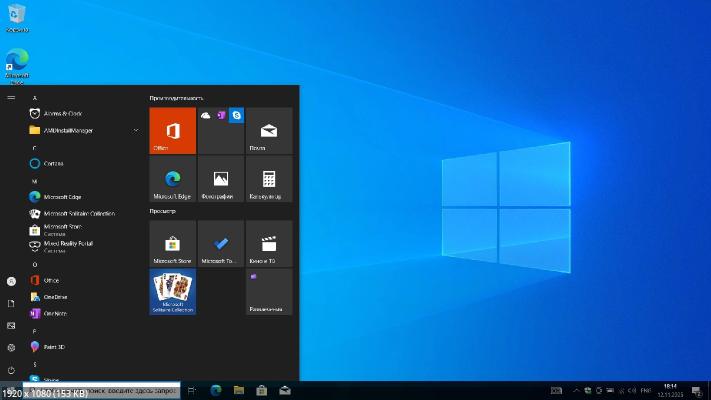Click the taskbar clock and date

(668, 389)
